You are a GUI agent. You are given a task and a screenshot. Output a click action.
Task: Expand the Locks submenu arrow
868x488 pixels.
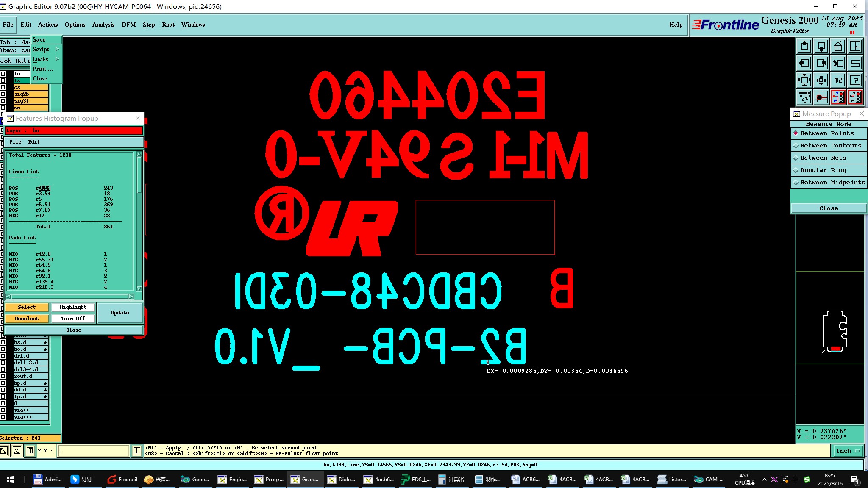click(x=57, y=59)
